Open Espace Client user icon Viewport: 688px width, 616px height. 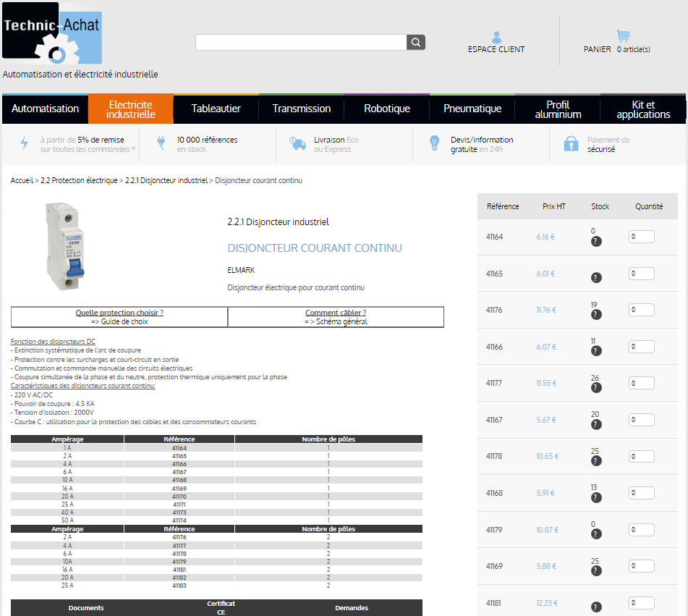click(x=496, y=37)
